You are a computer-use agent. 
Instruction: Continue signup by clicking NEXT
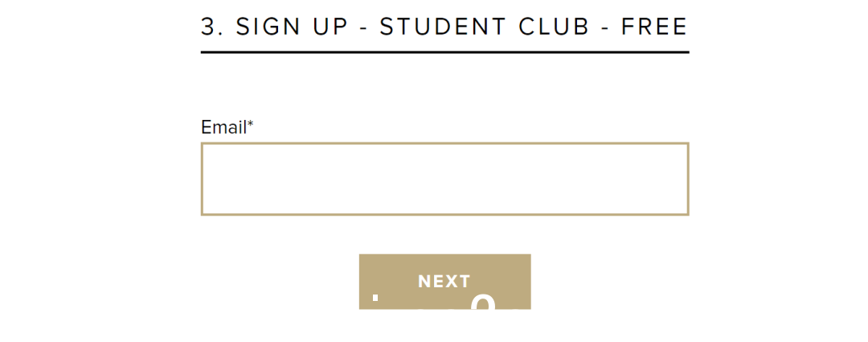pyautogui.click(x=444, y=282)
